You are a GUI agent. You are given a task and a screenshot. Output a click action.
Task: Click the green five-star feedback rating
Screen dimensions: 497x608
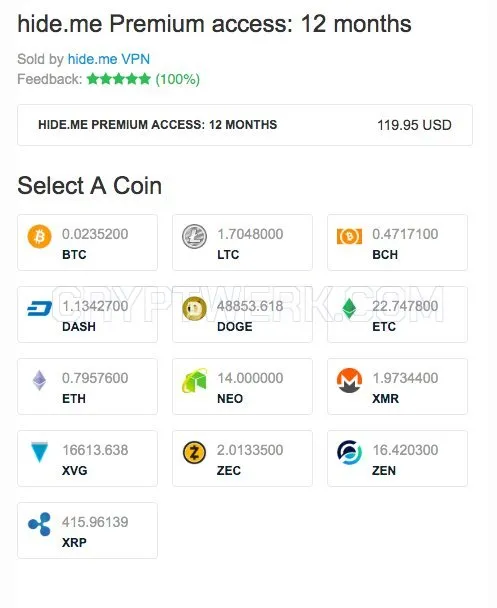[x=119, y=79]
